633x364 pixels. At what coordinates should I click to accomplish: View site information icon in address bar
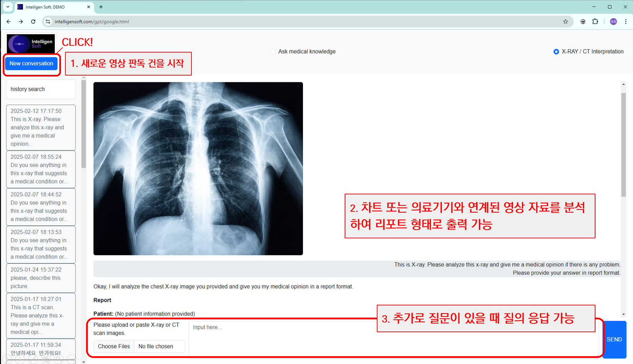[x=48, y=22]
